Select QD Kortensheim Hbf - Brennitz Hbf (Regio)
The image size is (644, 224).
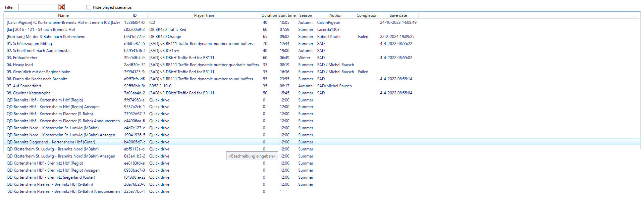click(x=45, y=163)
